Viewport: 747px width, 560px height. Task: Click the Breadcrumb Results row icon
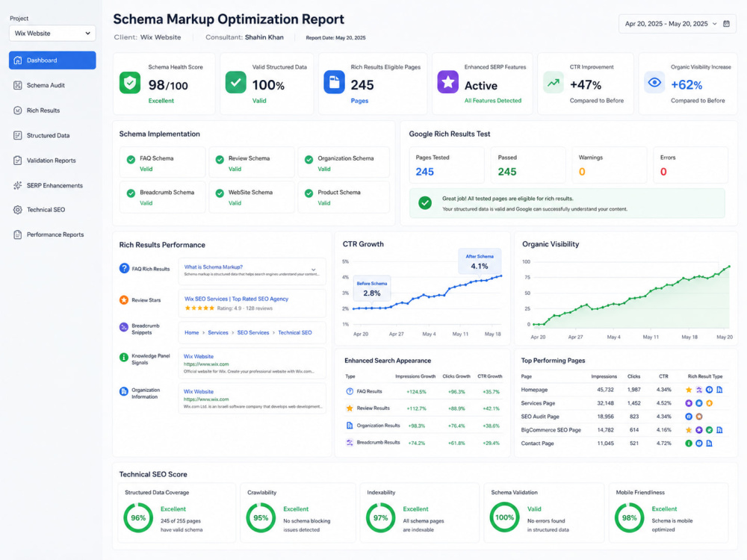350,442
